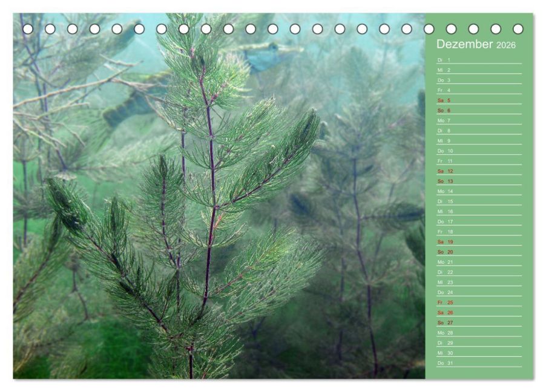Select Saturday 19 date entry

479,241
